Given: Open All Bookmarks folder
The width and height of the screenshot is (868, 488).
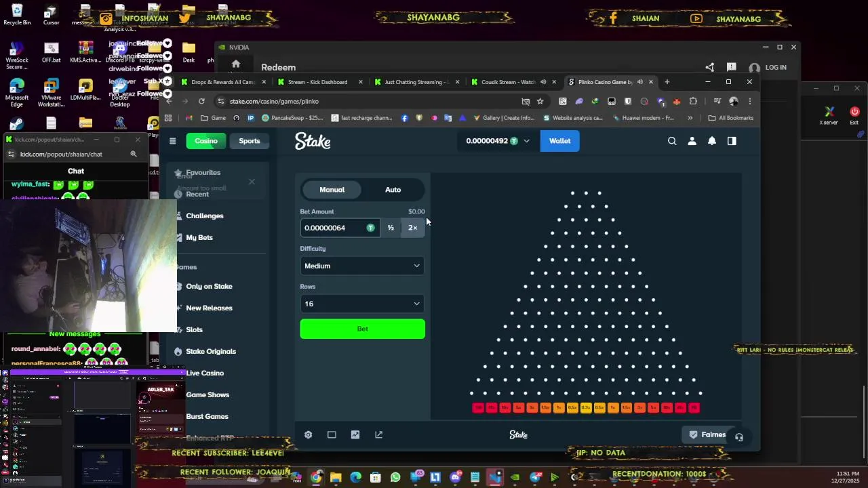Looking at the screenshot, I should 730,118.
